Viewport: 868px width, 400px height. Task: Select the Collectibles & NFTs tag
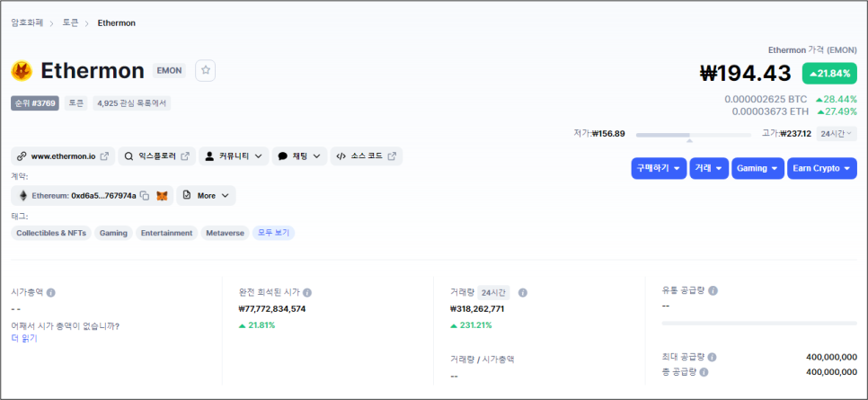pyautogui.click(x=51, y=233)
